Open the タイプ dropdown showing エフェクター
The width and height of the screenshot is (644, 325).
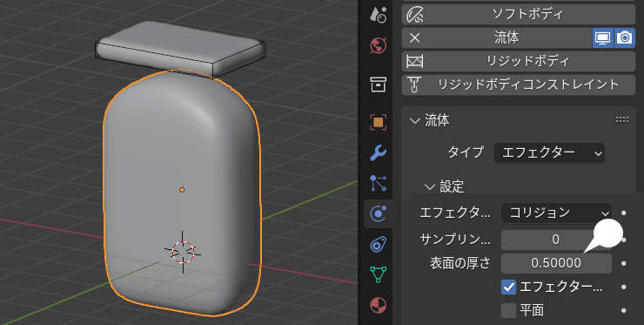tap(549, 153)
